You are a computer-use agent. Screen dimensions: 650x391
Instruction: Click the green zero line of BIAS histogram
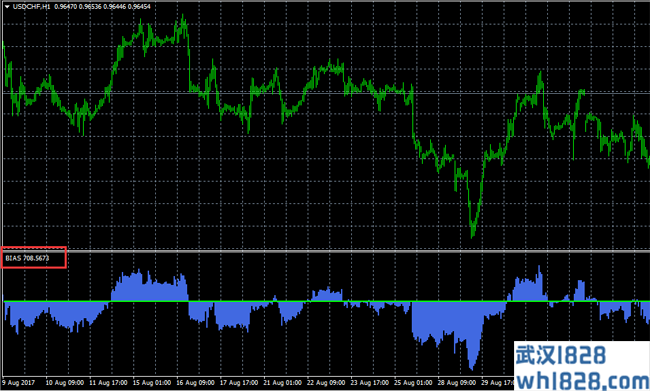327,301
